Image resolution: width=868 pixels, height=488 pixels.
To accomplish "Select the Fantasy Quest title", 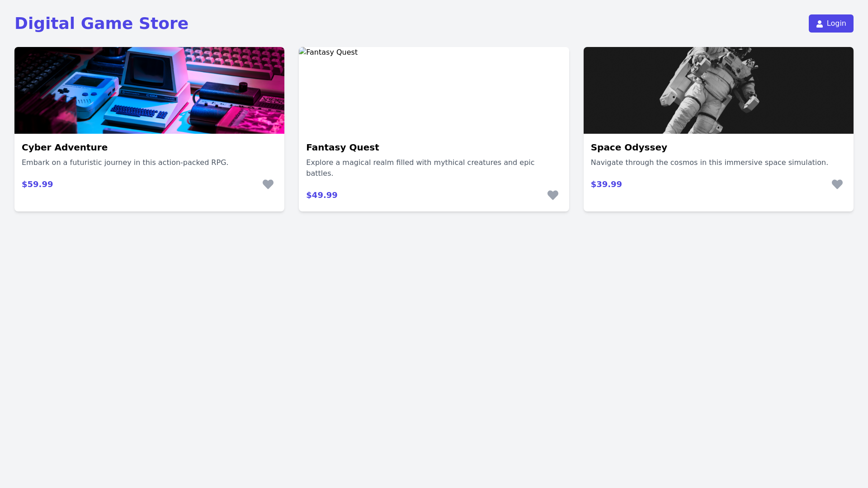I will point(342,147).
